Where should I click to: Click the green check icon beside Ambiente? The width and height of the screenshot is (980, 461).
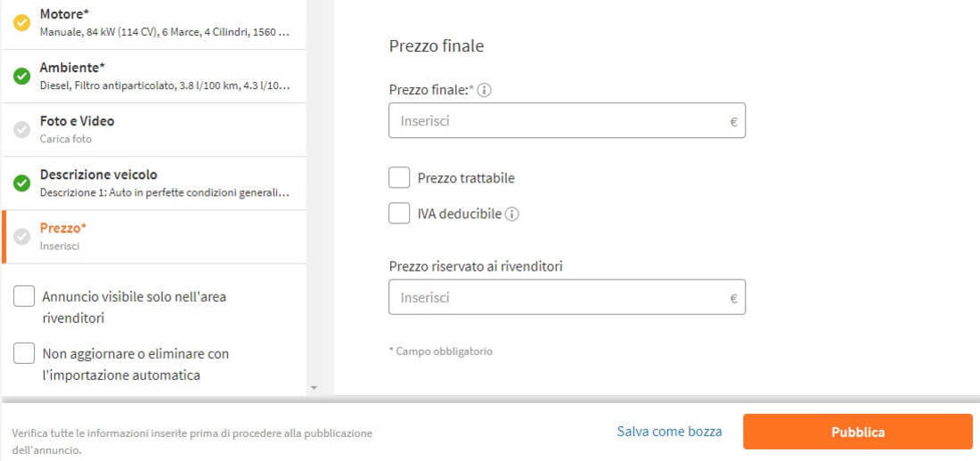click(x=22, y=77)
